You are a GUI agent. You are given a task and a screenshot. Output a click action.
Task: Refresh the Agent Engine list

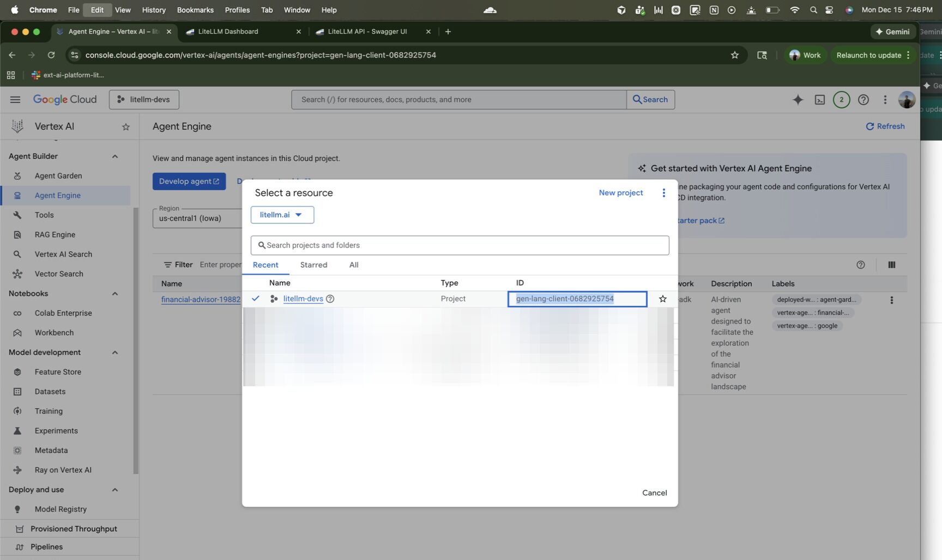[x=885, y=126]
